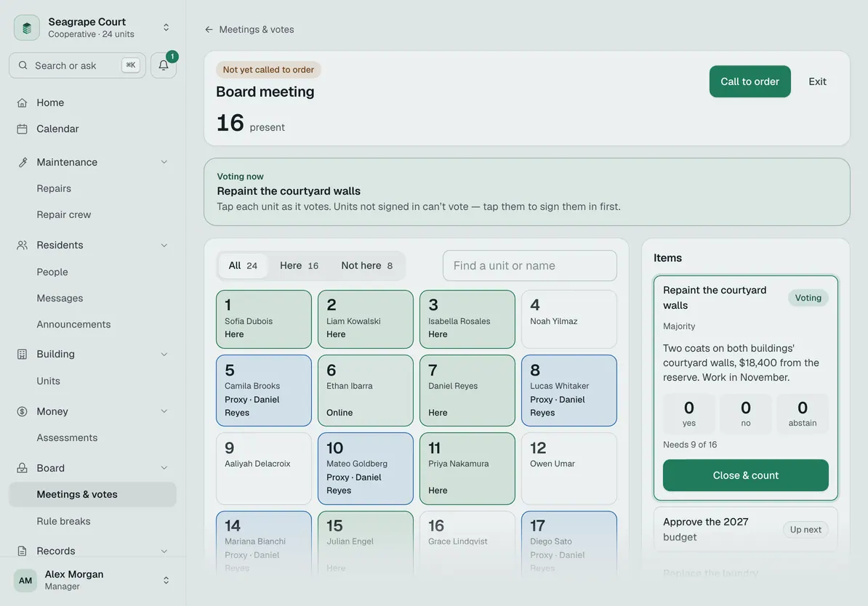Image resolution: width=868 pixels, height=606 pixels.
Task: Collapse the Records section chevron
Action: [x=164, y=552]
